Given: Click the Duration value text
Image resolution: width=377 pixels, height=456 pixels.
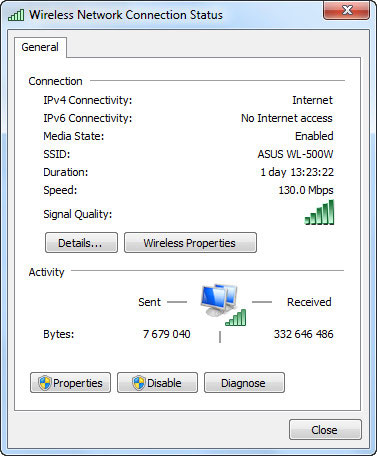Looking at the screenshot, I should (297, 172).
